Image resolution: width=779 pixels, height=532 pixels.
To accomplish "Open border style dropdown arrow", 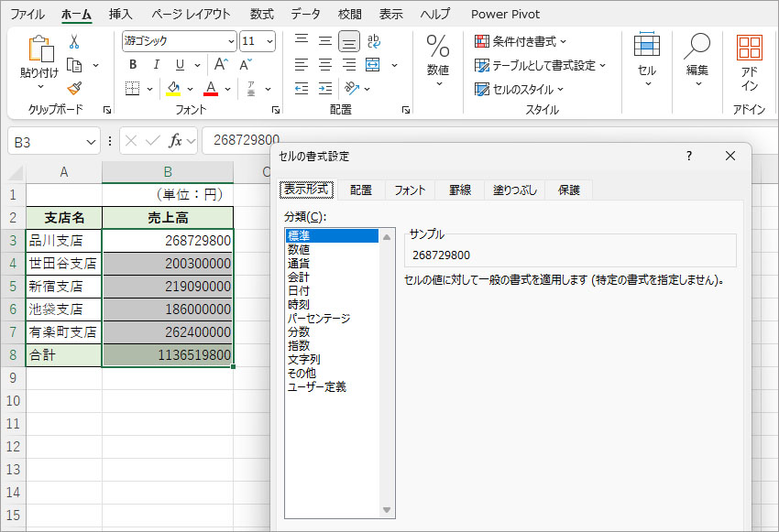I will point(149,90).
